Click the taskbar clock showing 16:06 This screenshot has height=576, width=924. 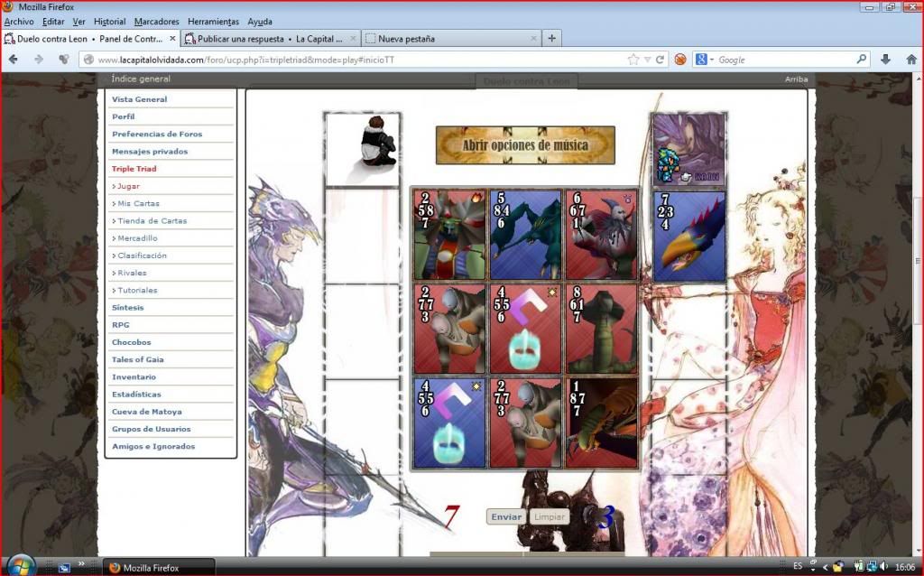(x=904, y=567)
